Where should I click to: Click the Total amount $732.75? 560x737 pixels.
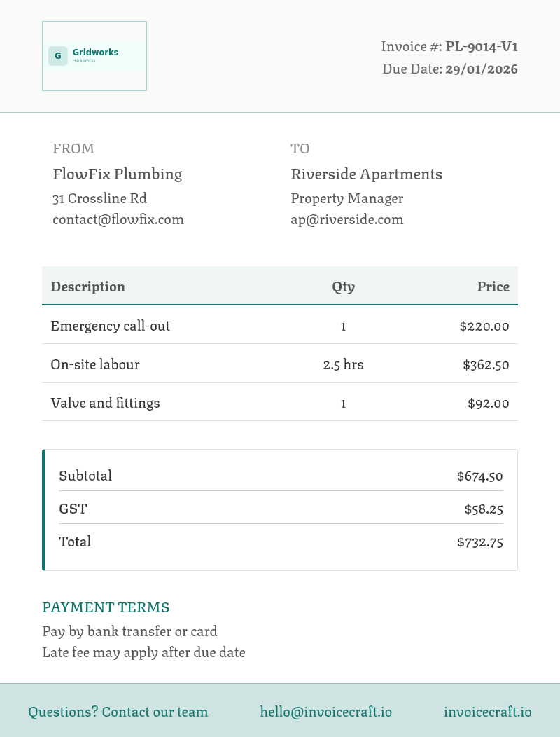[x=479, y=542]
